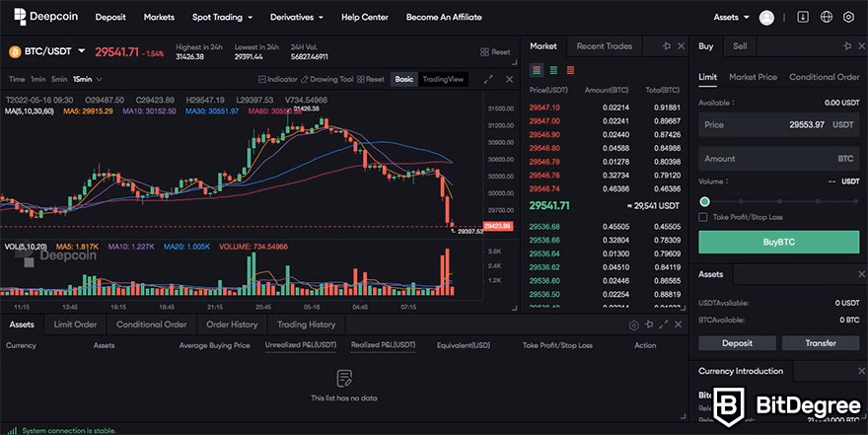This screenshot has height=435, width=868.
Task: Click the chart Reset button
Action: click(371, 79)
